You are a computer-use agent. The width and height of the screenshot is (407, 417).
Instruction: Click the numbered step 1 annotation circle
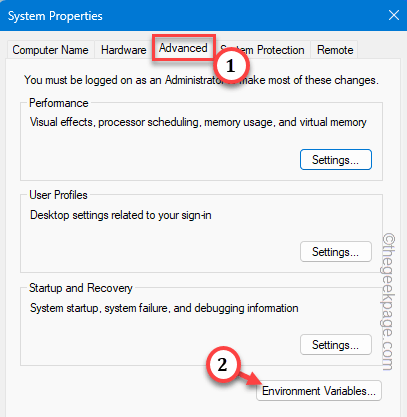click(231, 66)
